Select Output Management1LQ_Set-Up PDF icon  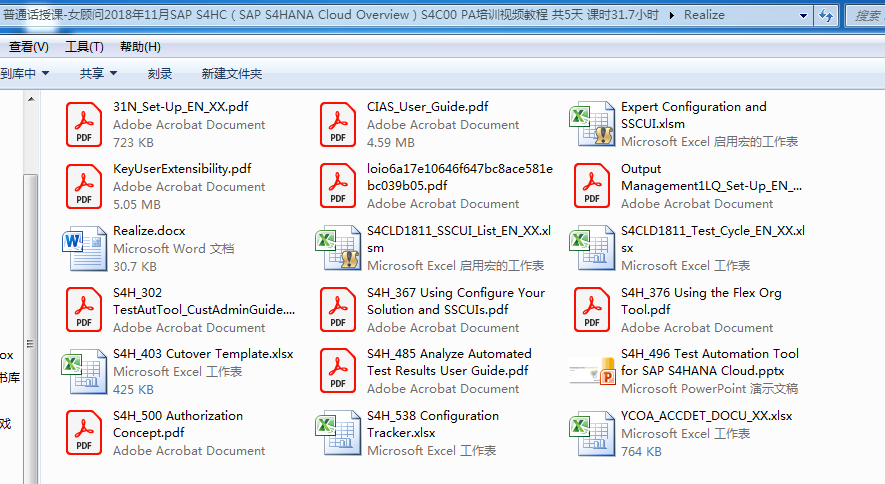(592, 186)
